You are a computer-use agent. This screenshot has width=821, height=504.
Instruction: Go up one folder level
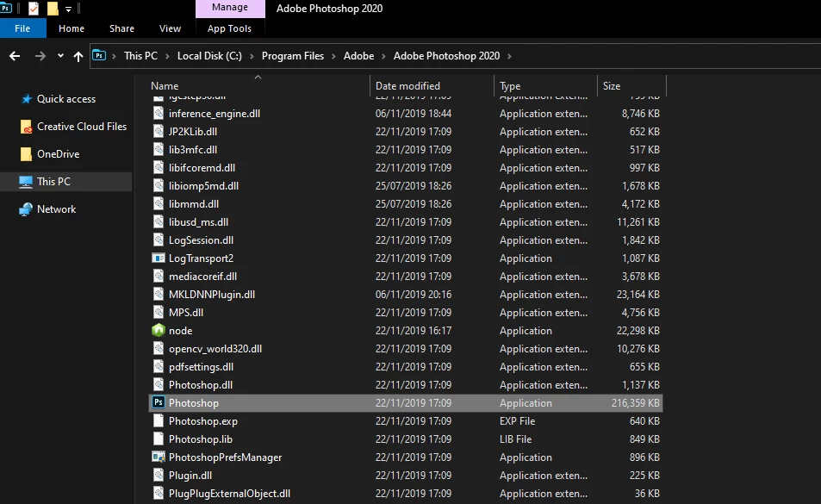[78, 56]
